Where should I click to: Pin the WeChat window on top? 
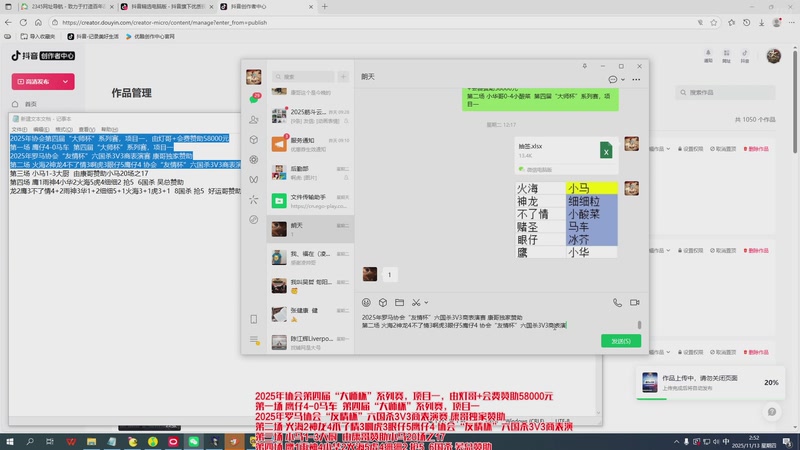(585, 66)
